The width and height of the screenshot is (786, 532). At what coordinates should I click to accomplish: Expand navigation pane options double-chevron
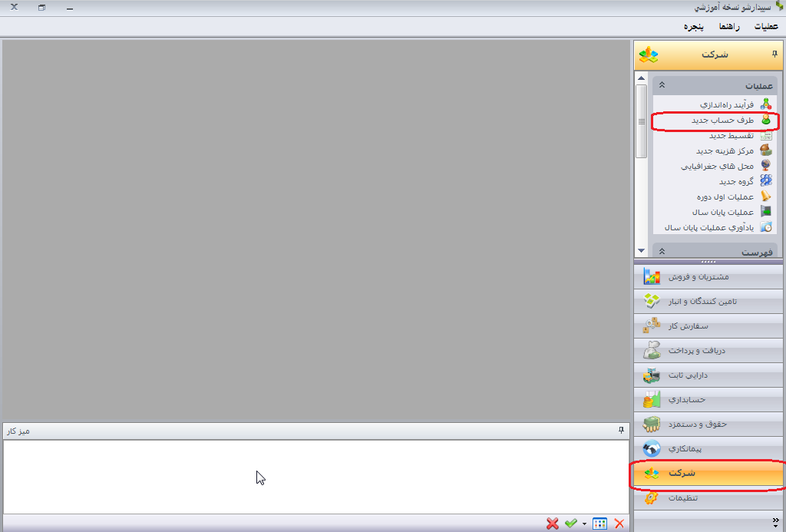click(776, 521)
